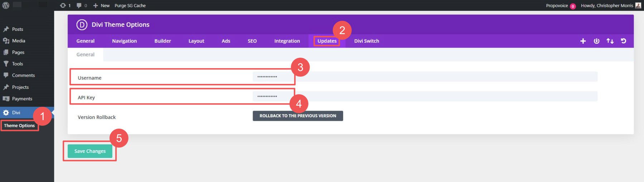This screenshot has width=644, height=182.
Task: Click the Tools funnel icon
Action: click(6, 63)
